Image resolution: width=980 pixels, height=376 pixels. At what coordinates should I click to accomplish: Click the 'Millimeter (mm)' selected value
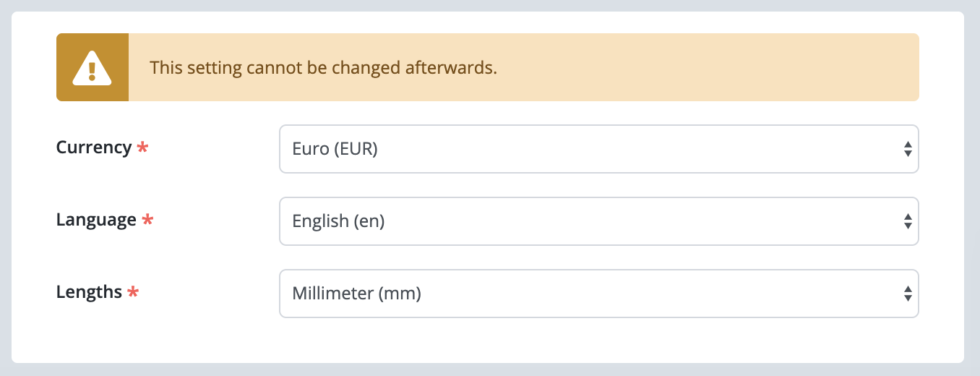point(357,294)
